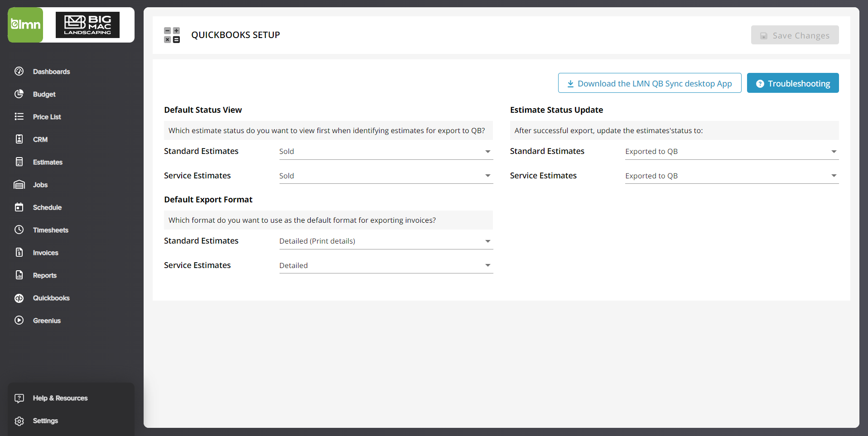Open Reports sidebar label
The width and height of the screenshot is (868, 436).
tap(45, 275)
